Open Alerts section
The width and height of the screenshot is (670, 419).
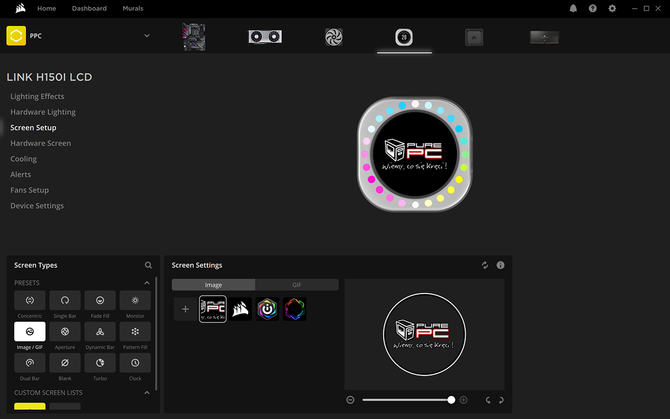pyautogui.click(x=21, y=174)
